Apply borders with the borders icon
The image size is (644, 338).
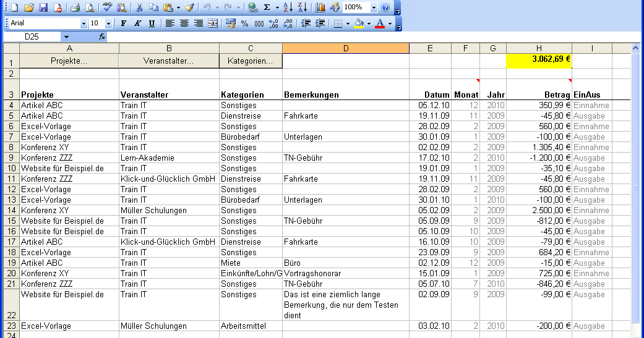click(x=338, y=23)
